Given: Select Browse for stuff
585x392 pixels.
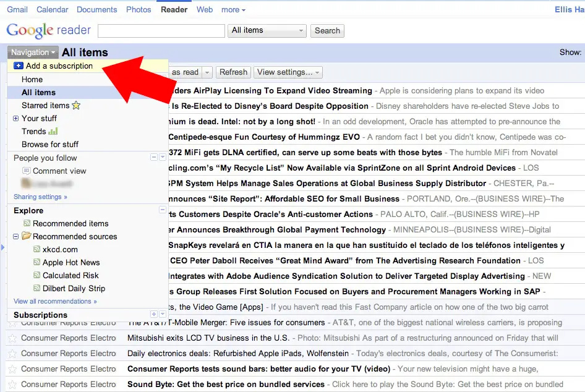Looking at the screenshot, I should click(x=50, y=144).
